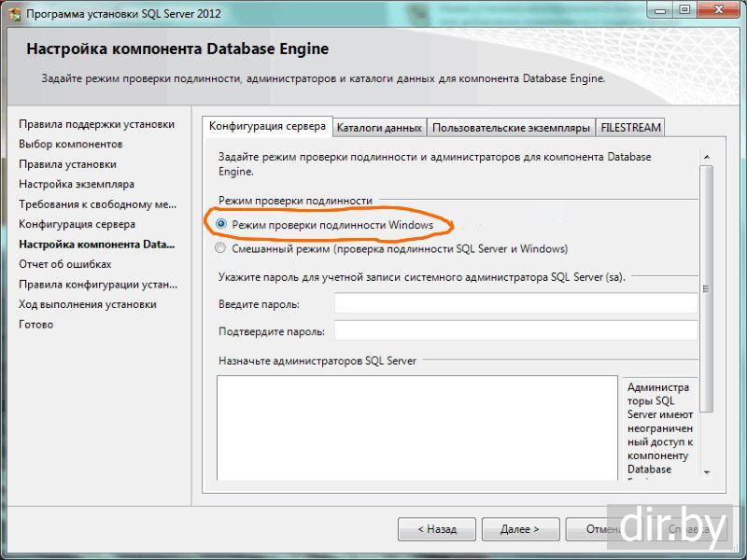
Task: Select Требования к свободному месту step
Action: [x=97, y=204]
